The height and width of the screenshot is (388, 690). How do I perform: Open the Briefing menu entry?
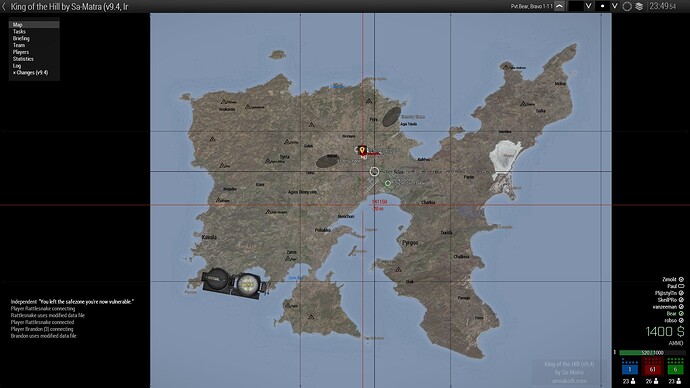[x=21, y=38]
